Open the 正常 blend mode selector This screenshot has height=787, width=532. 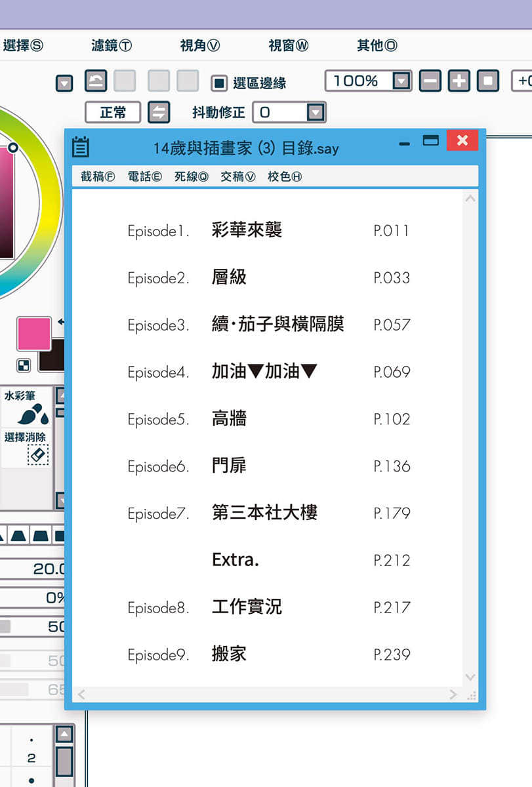tap(113, 112)
